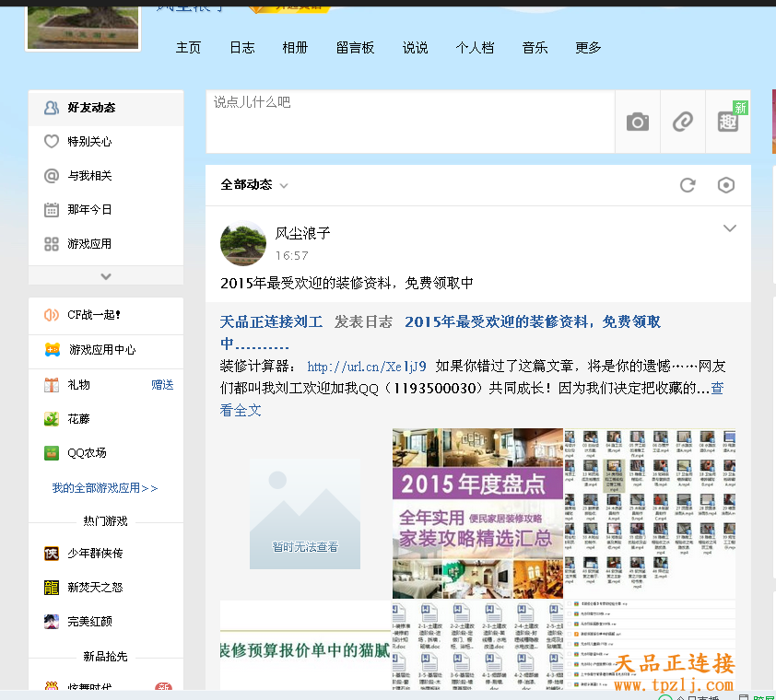
Task: Open 我的全部游戏应用>> link
Action: [105, 488]
